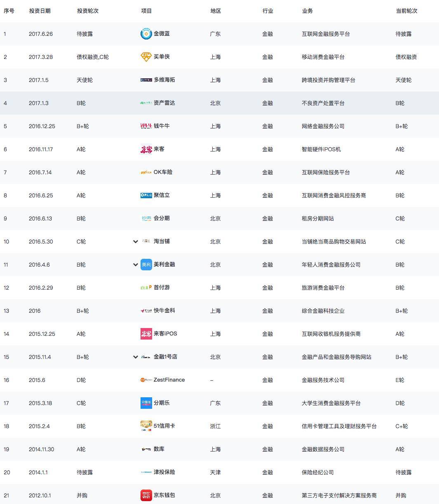
Task: Expand the 金融1号店 row chevron
Action: pos(135,357)
